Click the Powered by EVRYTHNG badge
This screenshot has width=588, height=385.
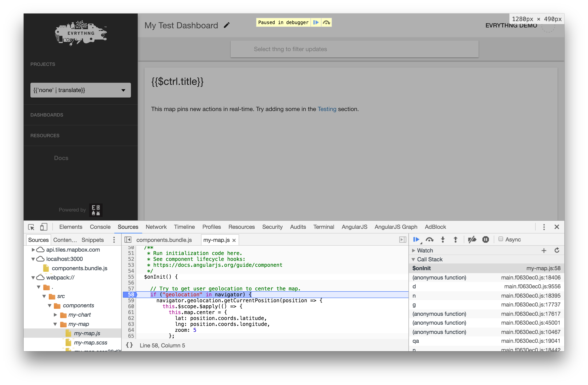pyautogui.click(x=96, y=210)
